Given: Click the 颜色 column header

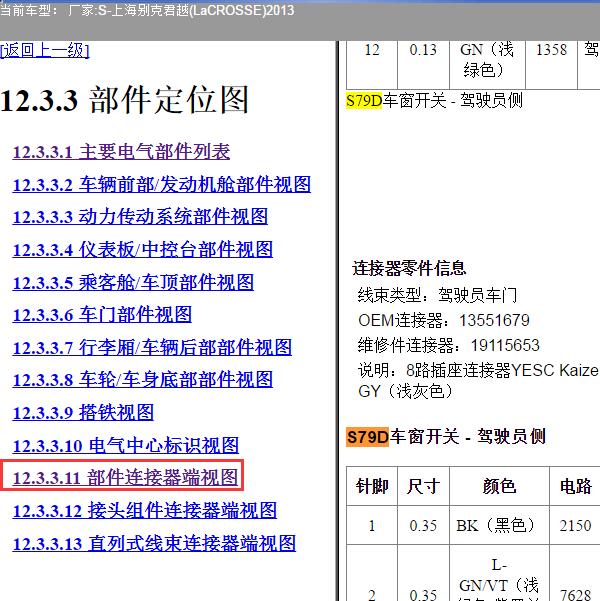Looking at the screenshot, I should pyautogui.click(x=499, y=486).
